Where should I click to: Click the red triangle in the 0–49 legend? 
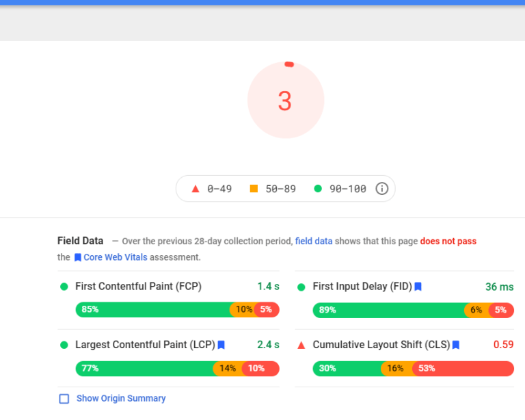point(196,189)
